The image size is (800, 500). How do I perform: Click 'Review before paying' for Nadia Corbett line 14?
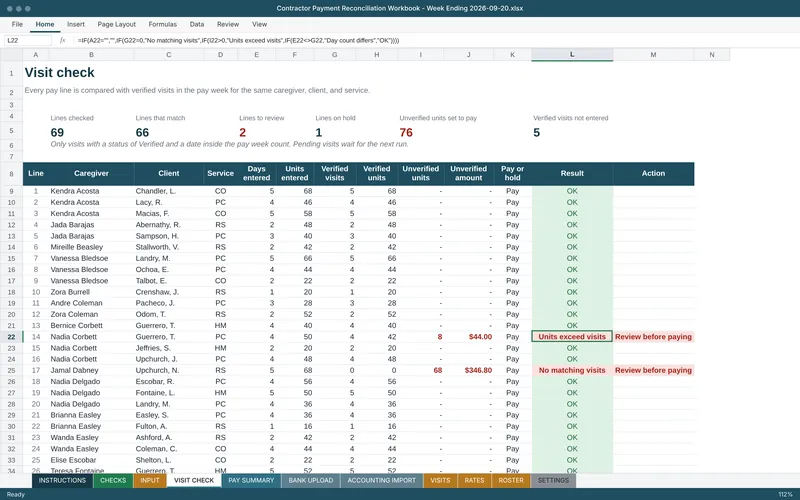point(653,337)
